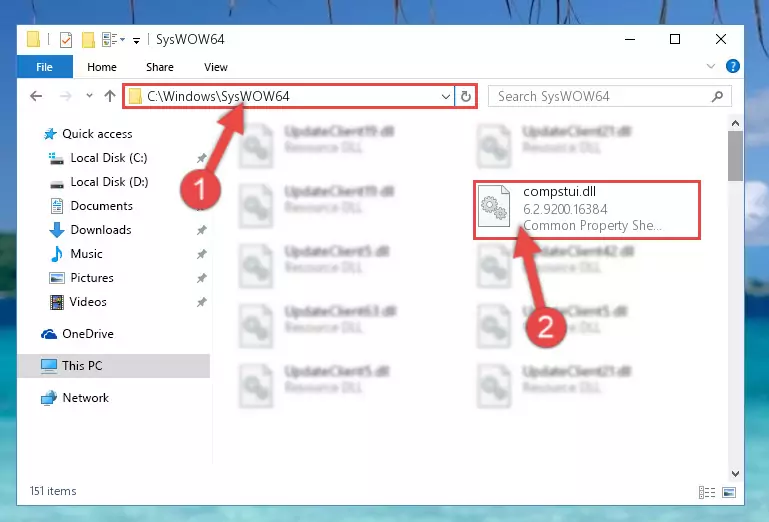Click the Search SysWOW64 box

(610, 96)
